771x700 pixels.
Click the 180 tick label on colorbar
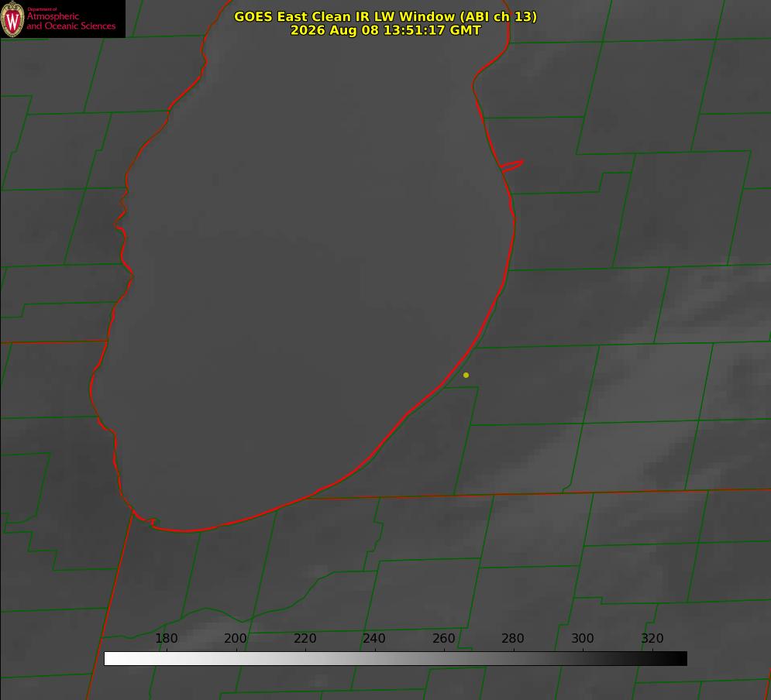coord(166,638)
